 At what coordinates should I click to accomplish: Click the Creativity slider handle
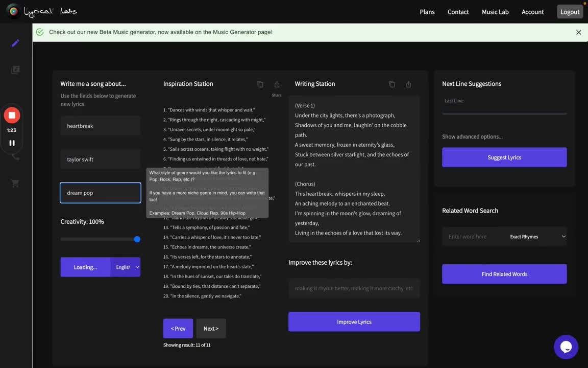point(137,239)
